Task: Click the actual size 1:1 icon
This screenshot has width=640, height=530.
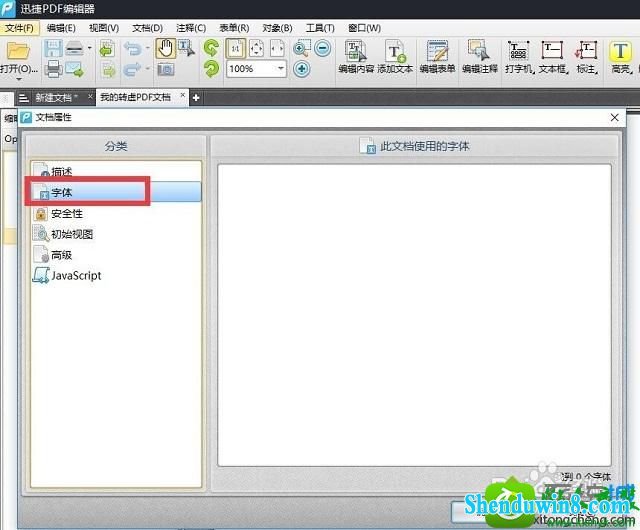Action: point(236,49)
